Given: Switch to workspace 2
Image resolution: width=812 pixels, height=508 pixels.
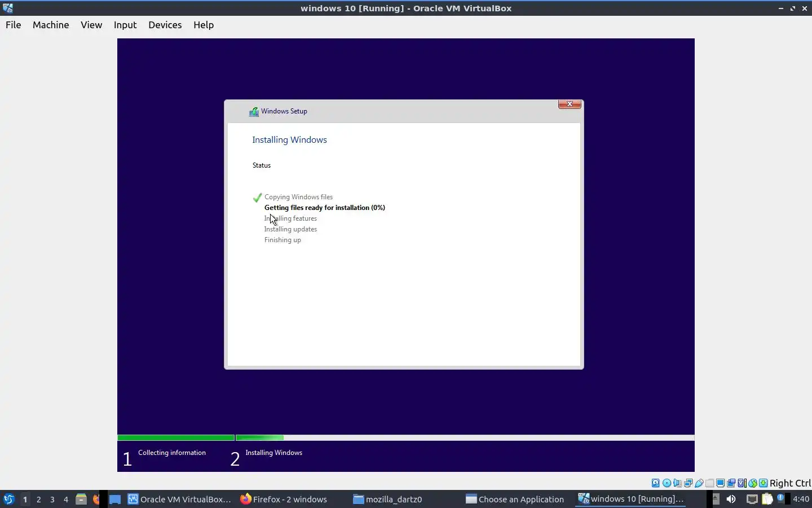Looking at the screenshot, I should point(38,499).
